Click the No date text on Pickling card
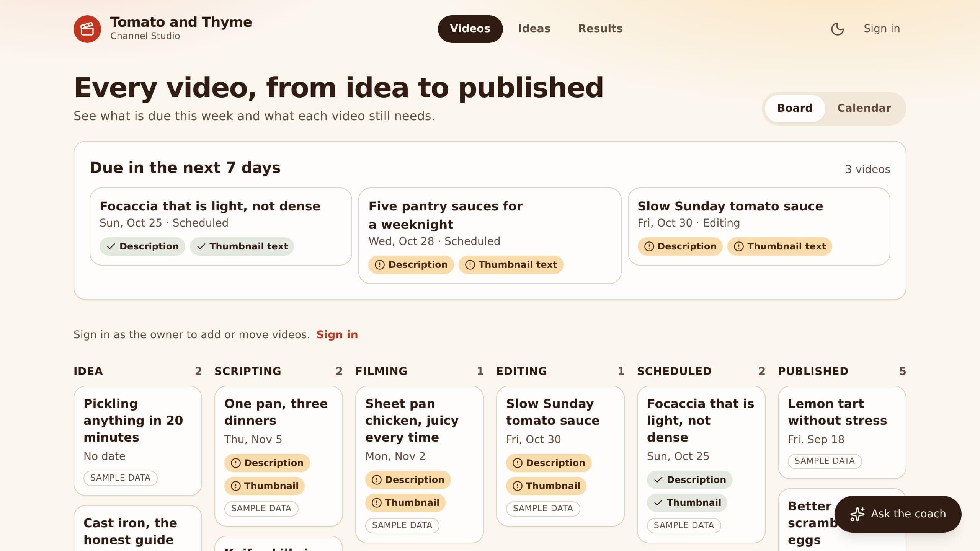 coord(105,456)
